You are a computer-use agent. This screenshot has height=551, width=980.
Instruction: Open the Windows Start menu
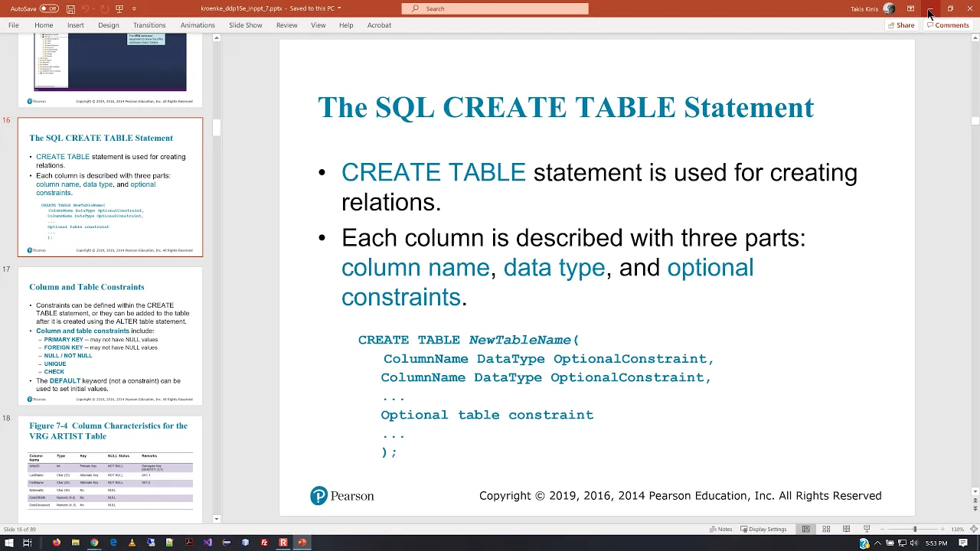click(x=8, y=543)
